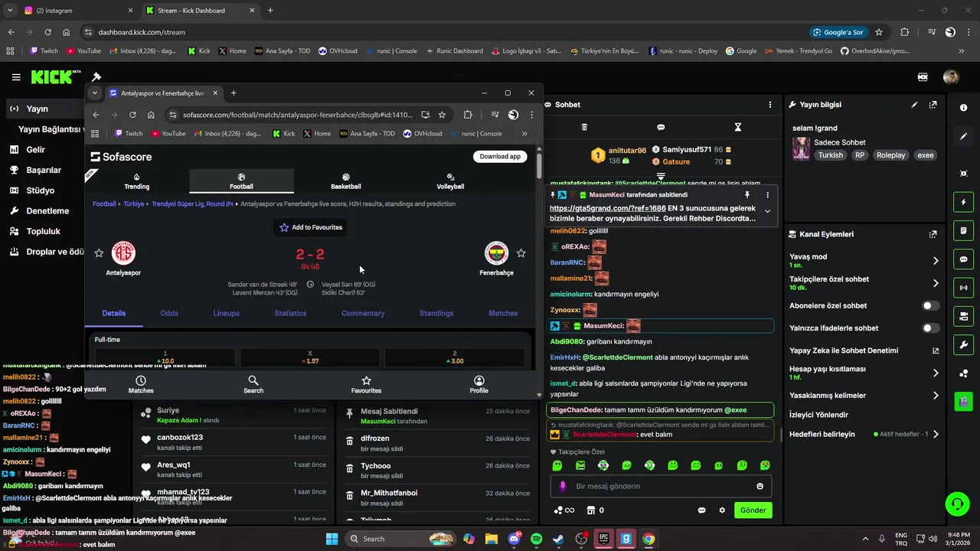This screenshot has height=551, width=980.
Task: Click İzleyici Yönlendir option
Action: (819, 415)
